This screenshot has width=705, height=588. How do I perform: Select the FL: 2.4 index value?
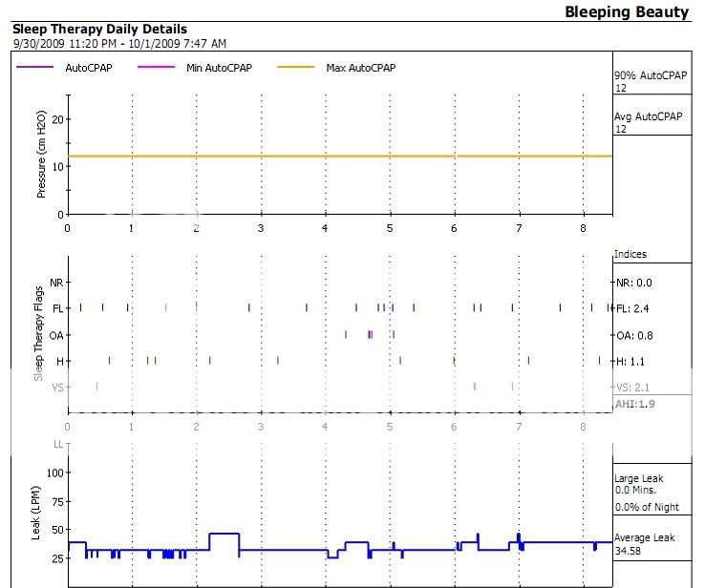click(633, 308)
